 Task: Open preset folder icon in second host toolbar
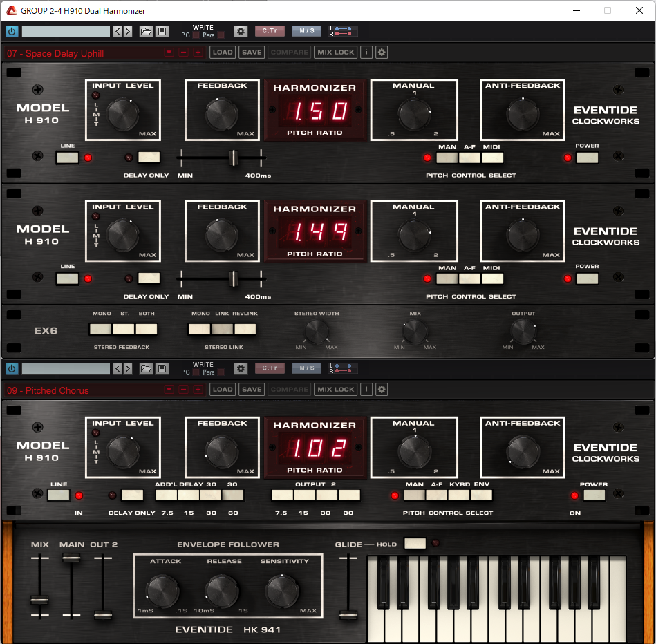tap(146, 368)
